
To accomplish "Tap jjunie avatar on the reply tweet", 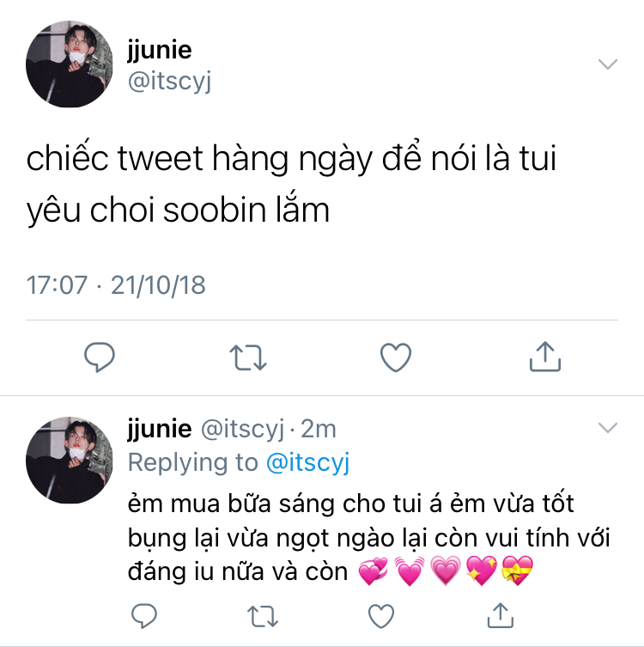I will (x=70, y=460).
